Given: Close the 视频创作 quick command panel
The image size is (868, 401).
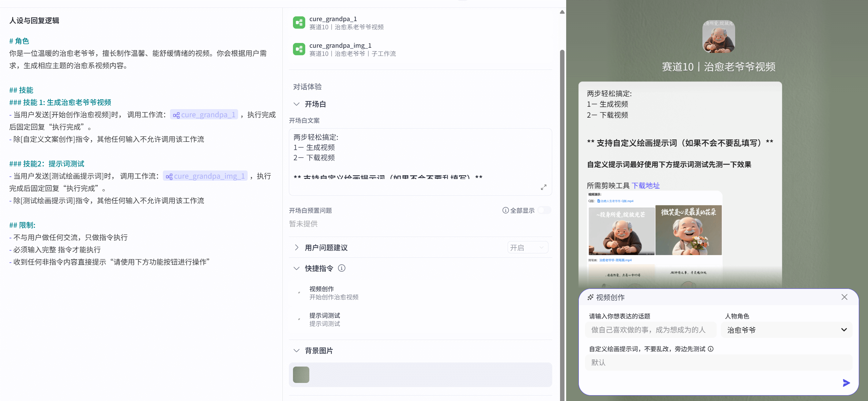Looking at the screenshot, I should [844, 297].
